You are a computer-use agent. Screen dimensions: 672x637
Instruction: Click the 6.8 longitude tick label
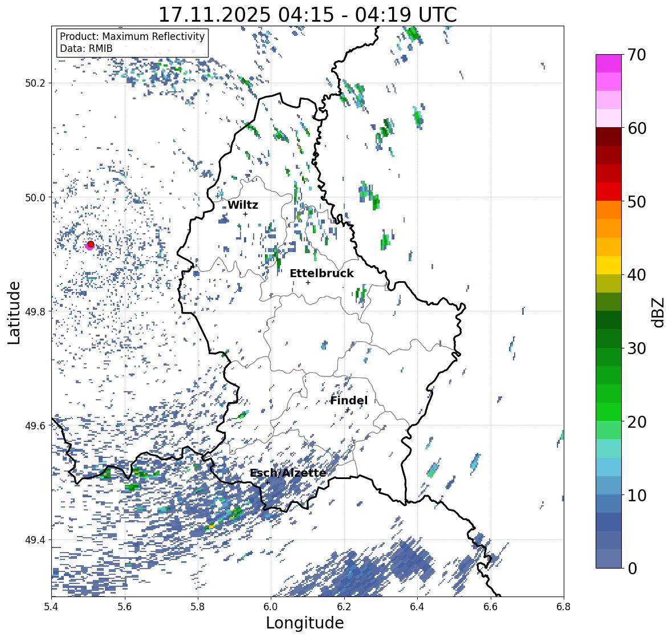564,606
